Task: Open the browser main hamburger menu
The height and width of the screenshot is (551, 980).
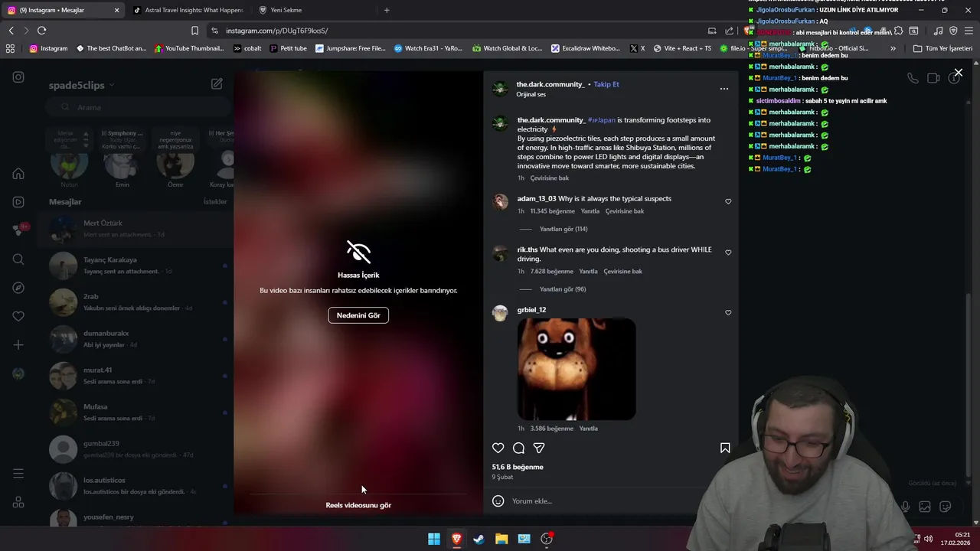Action: [x=969, y=31]
